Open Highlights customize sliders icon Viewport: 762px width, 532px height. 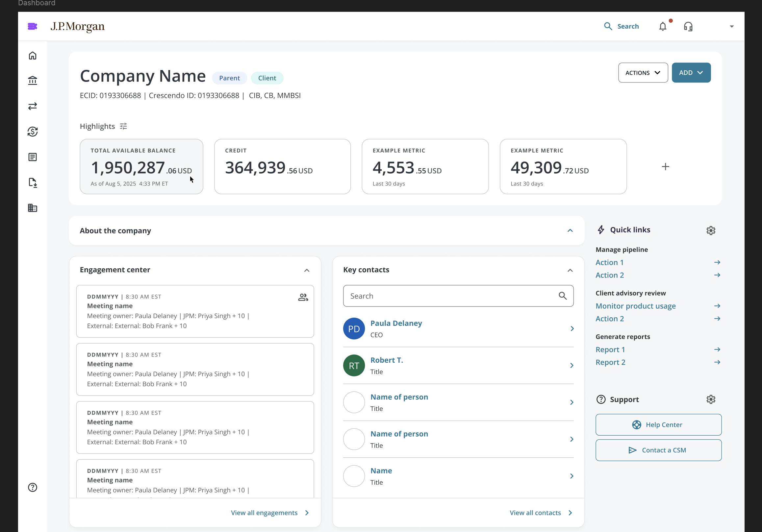(x=123, y=126)
